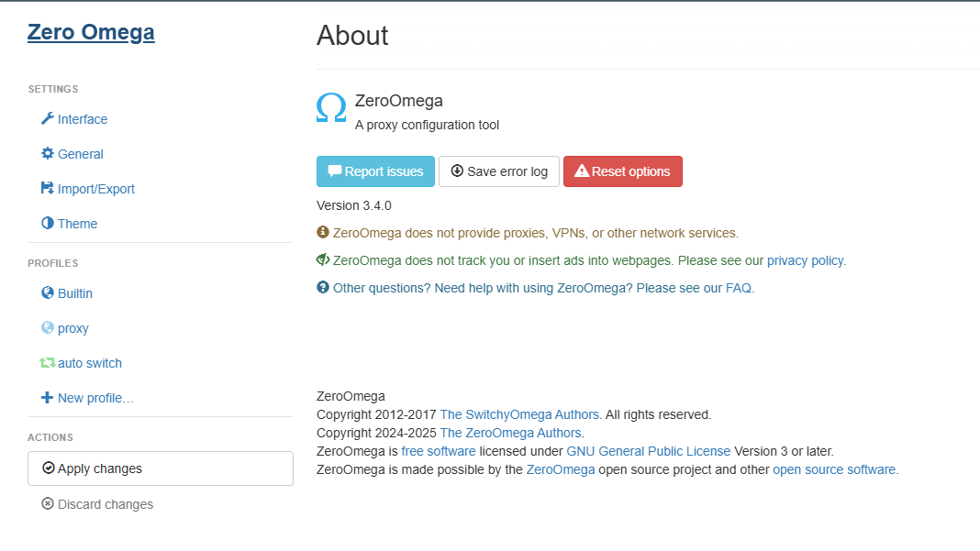Click the Report issues button
Image resolution: width=980 pixels, height=551 pixels.
point(375,171)
